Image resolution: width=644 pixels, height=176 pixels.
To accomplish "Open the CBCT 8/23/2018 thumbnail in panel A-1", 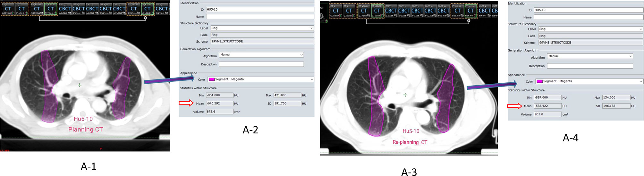I will click(x=119, y=9).
